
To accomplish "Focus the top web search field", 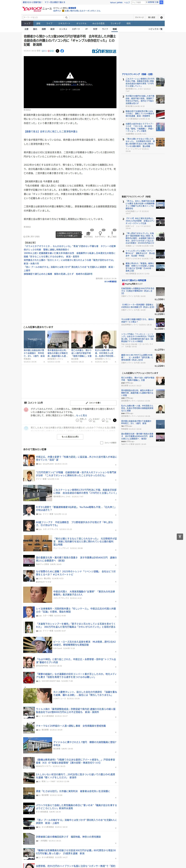I will 138,2.
